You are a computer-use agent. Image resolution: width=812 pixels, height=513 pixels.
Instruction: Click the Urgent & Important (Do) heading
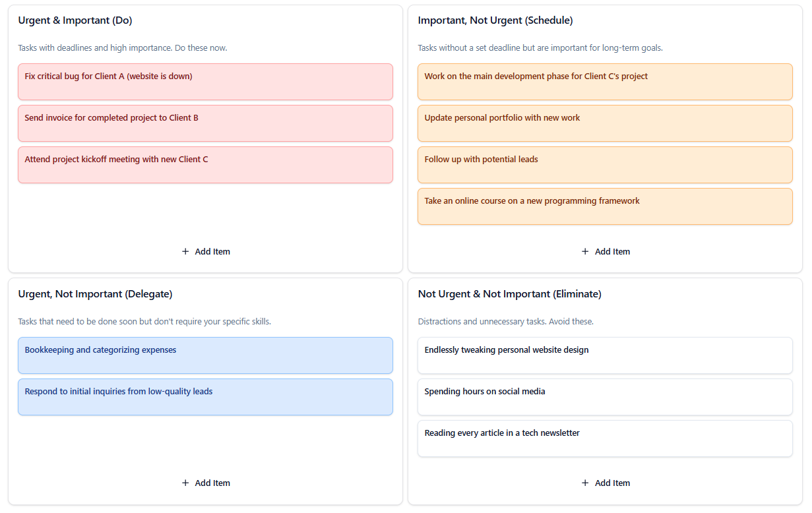[x=75, y=20]
